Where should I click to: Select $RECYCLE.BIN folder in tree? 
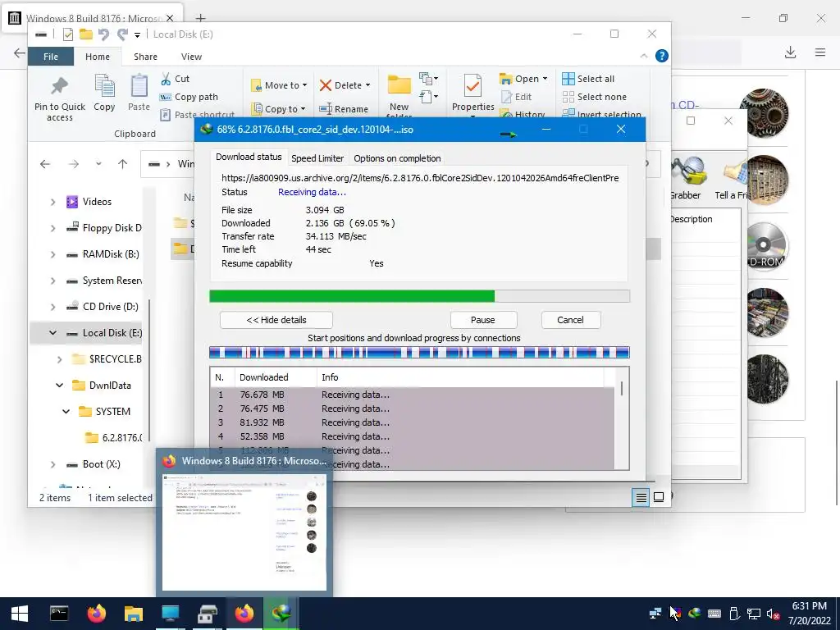[107, 359]
